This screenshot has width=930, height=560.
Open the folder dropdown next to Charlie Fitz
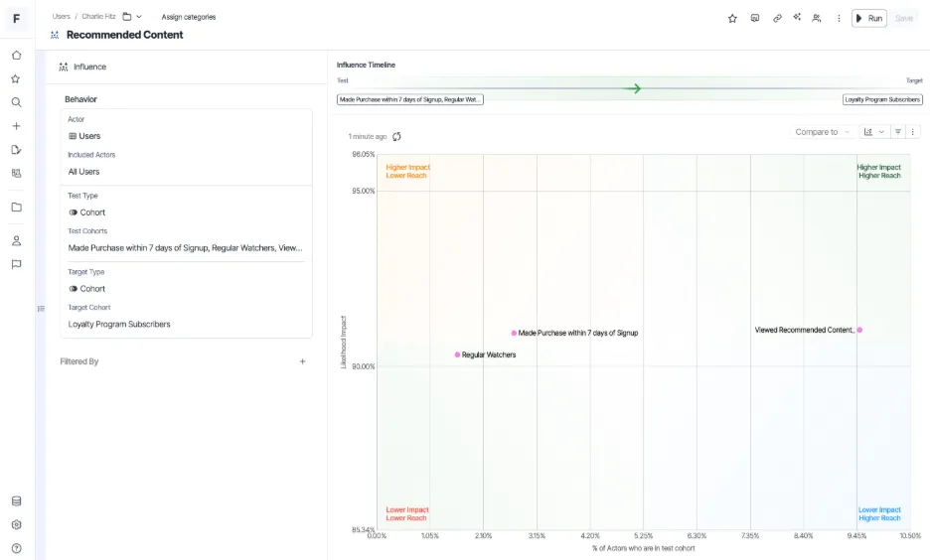132,17
